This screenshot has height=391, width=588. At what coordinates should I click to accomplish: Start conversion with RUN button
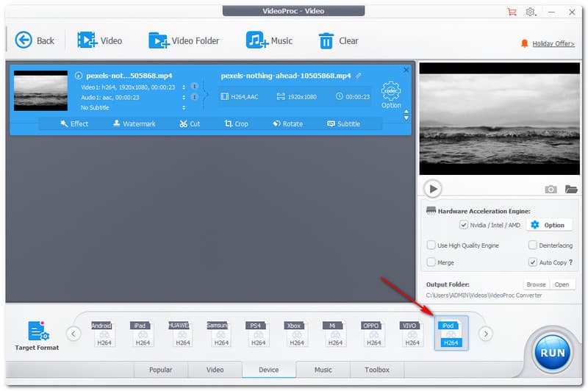click(x=553, y=353)
